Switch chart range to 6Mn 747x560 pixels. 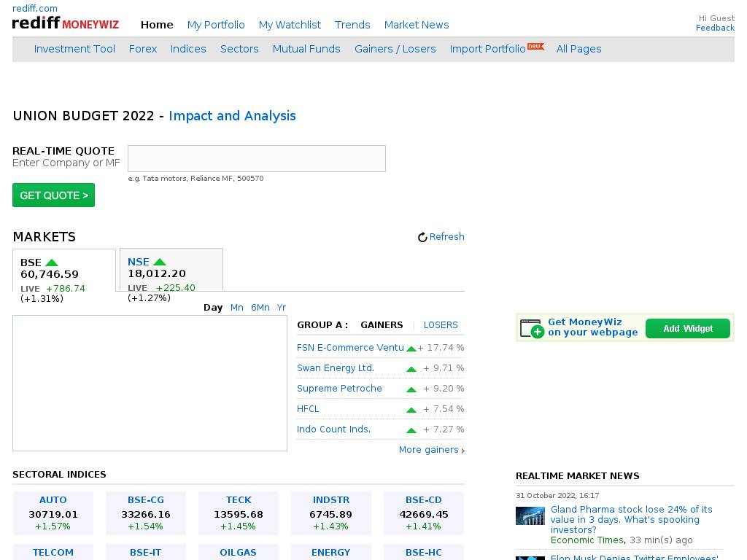260,307
